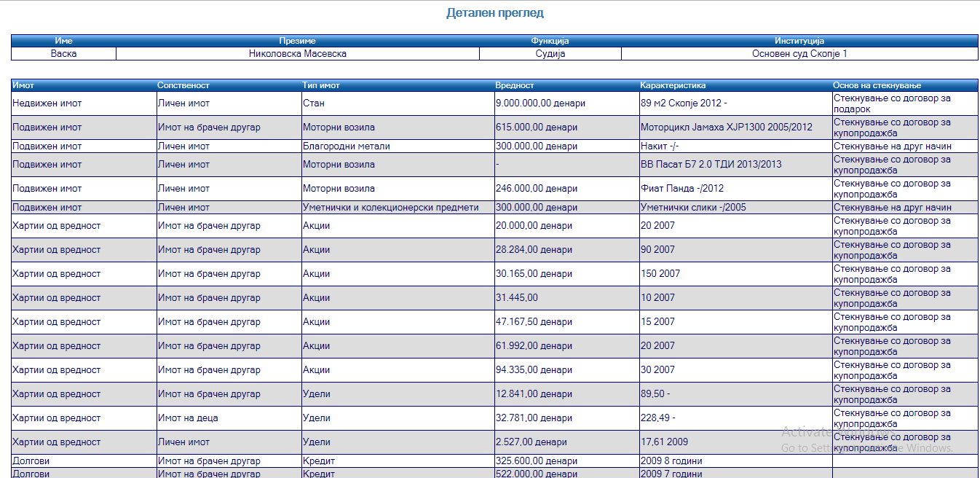Click the Име column header
Viewport: 980px width, 478px height.
tap(63, 41)
